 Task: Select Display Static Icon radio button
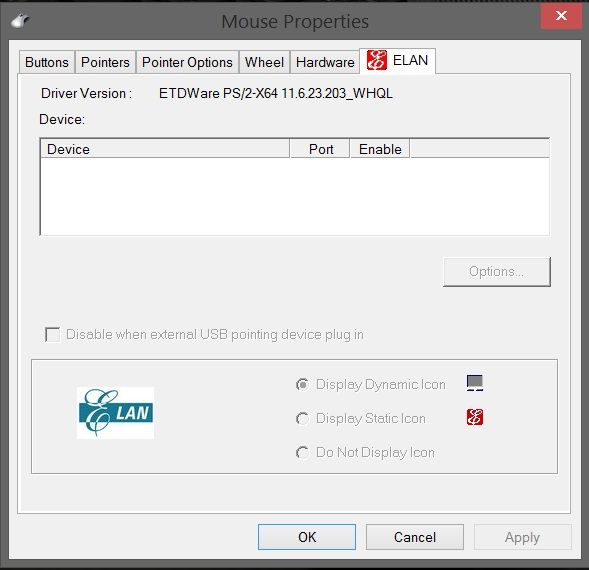coord(302,419)
